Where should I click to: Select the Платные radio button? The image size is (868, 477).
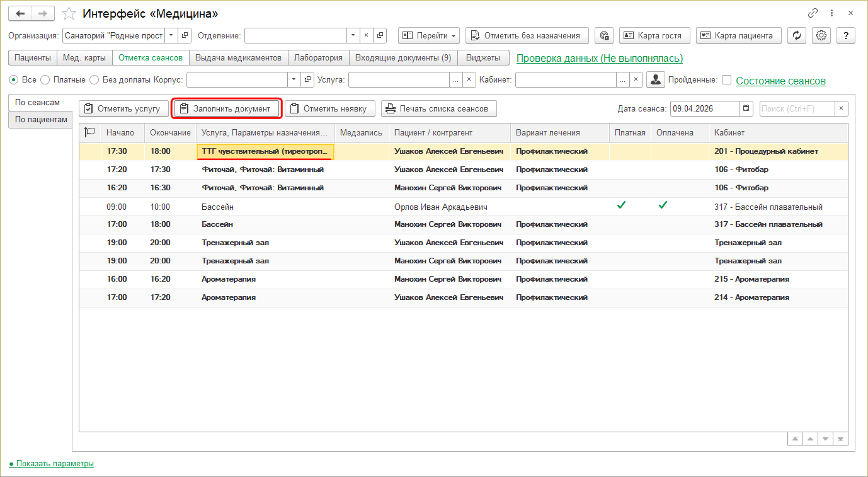pos(45,80)
